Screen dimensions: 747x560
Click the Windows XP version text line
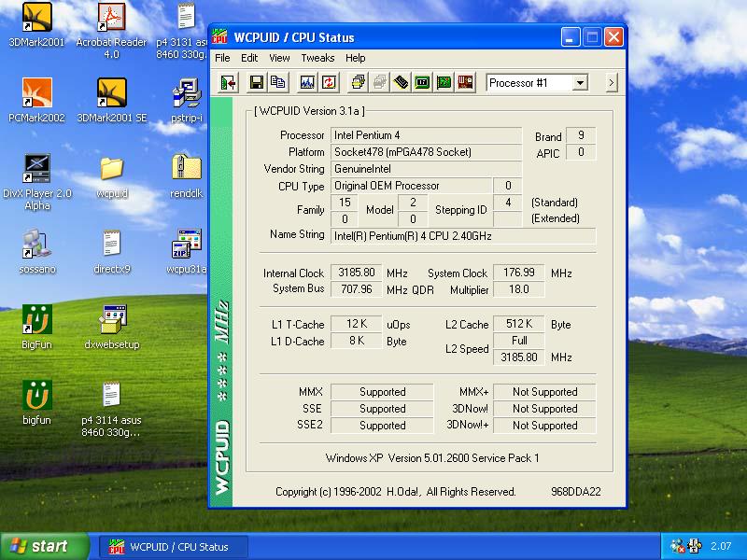point(432,458)
